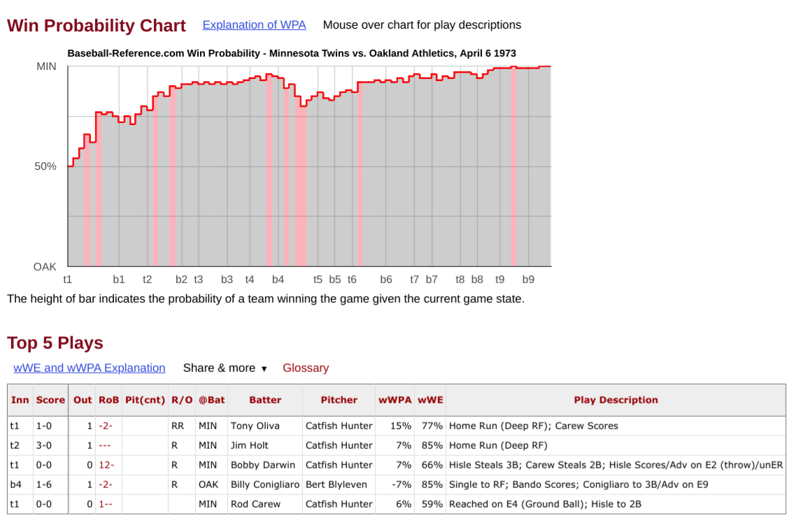The image size is (799, 532).
Task: Expand the Share & more dropdown
Action: 225,368
